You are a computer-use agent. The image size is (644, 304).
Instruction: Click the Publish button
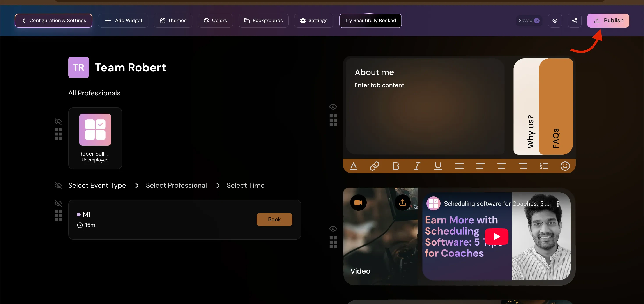[x=608, y=21]
